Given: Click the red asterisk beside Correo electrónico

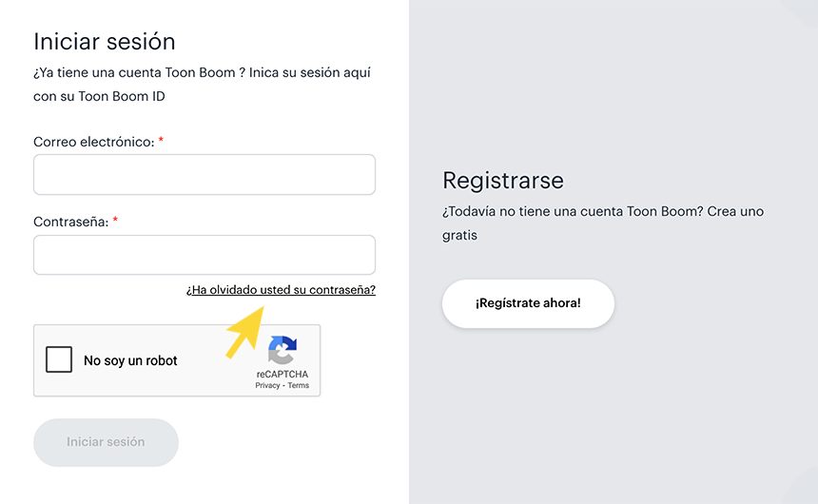Looking at the screenshot, I should click(161, 141).
